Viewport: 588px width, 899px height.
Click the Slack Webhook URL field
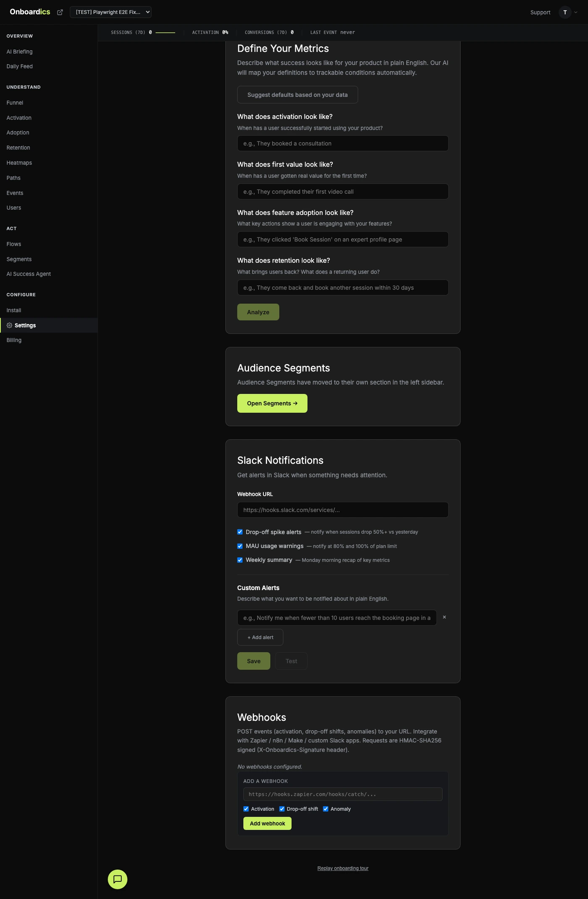tap(343, 510)
